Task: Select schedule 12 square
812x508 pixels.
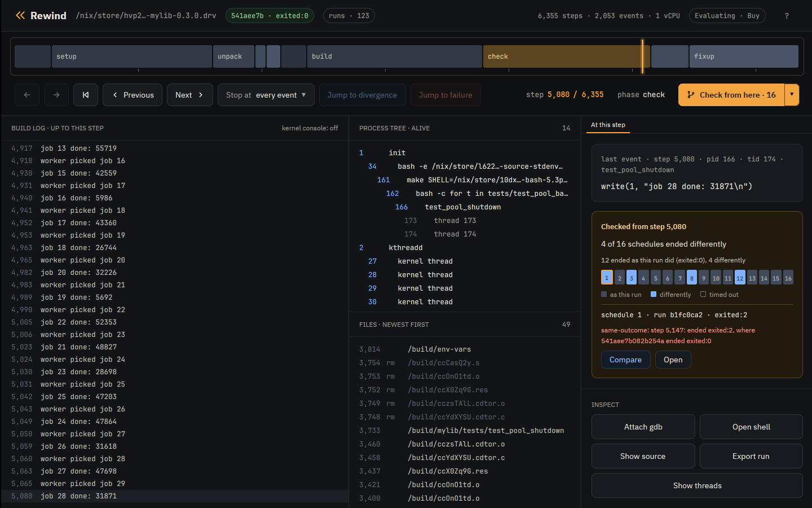Action: coord(740,278)
